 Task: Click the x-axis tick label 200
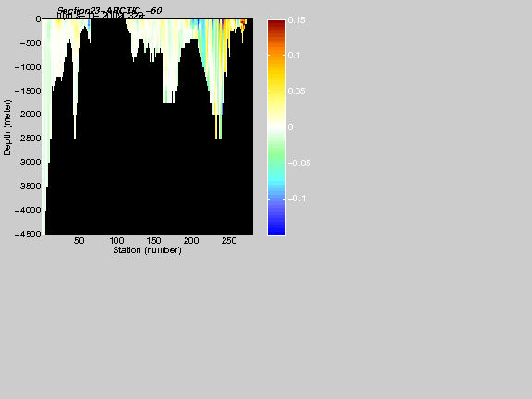pyautogui.click(x=191, y=241)
